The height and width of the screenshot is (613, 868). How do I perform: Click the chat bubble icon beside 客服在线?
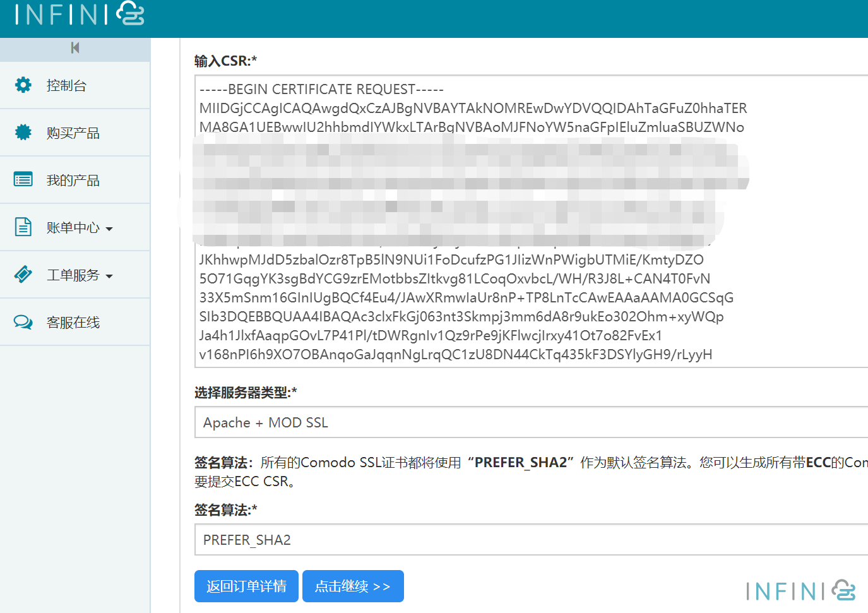[23, 322]
